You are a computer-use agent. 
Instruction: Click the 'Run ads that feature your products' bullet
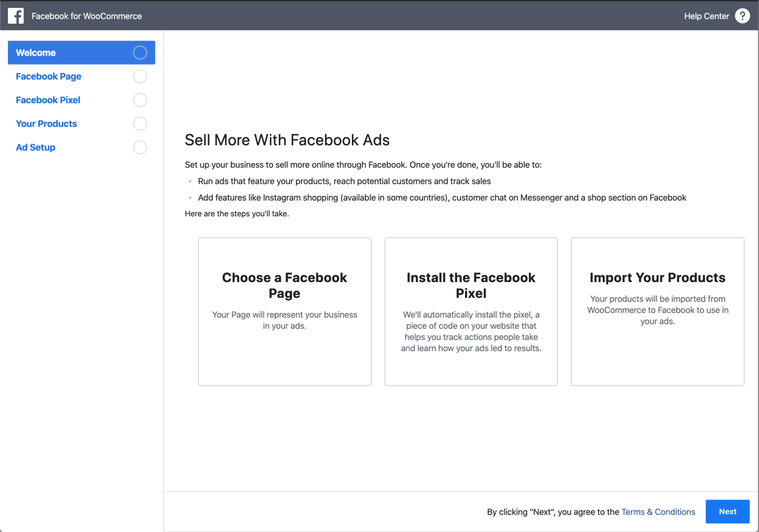click(x=344, y=181)
